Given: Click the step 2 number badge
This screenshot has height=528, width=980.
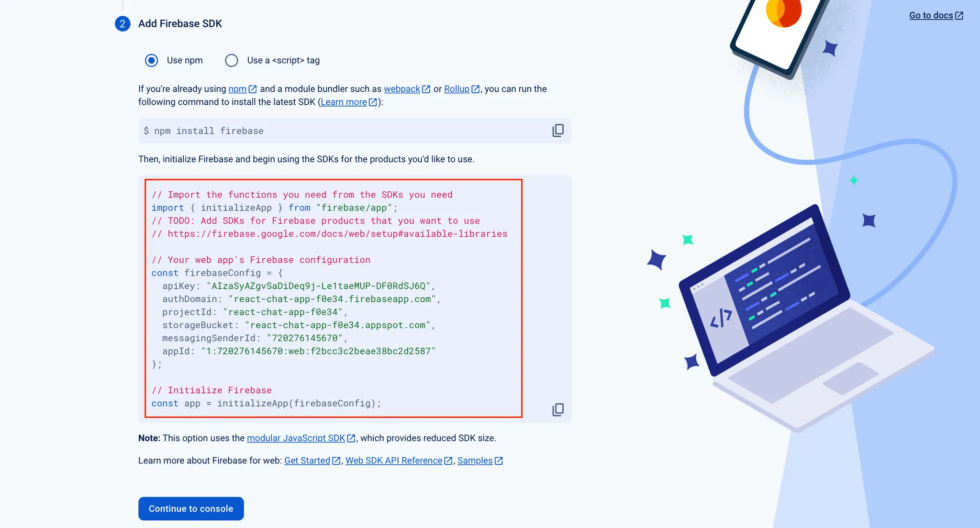Looking at the screenshot, I should 122,23.
